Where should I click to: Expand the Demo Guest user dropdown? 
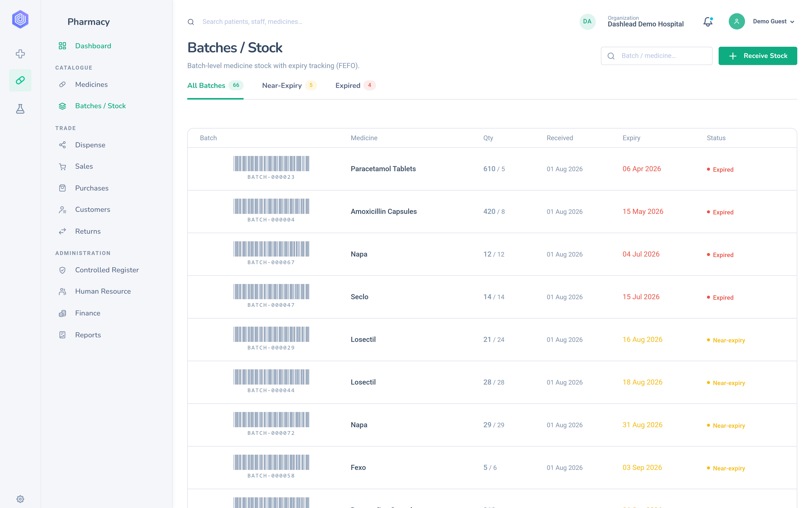point(773,22)
